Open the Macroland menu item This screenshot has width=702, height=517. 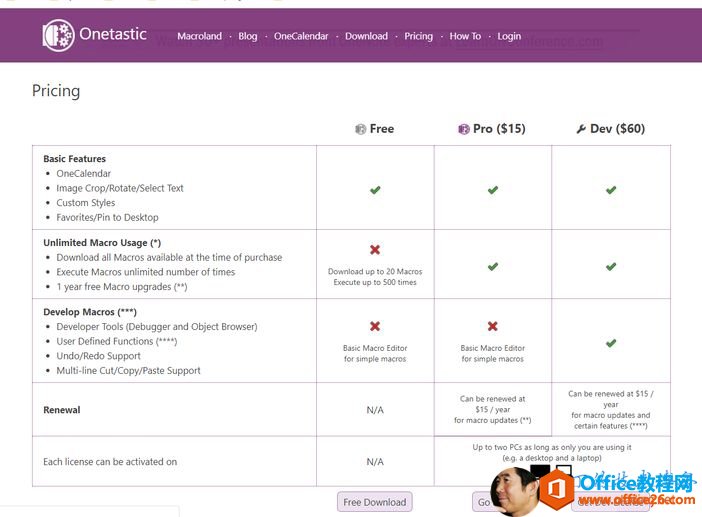[199, 36]
